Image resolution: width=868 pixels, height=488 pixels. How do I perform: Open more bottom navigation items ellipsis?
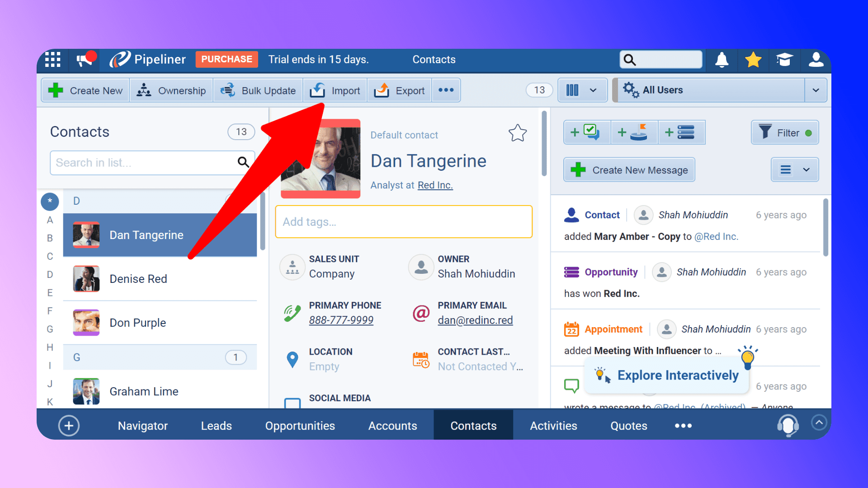pyautogui.click(x=683, y=426)
